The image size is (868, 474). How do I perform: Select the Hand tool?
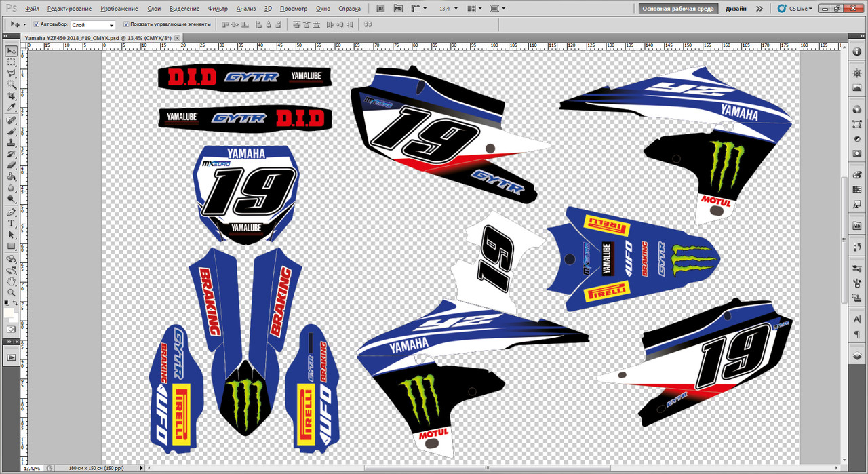pyautogui.click(x=12, y=281)
